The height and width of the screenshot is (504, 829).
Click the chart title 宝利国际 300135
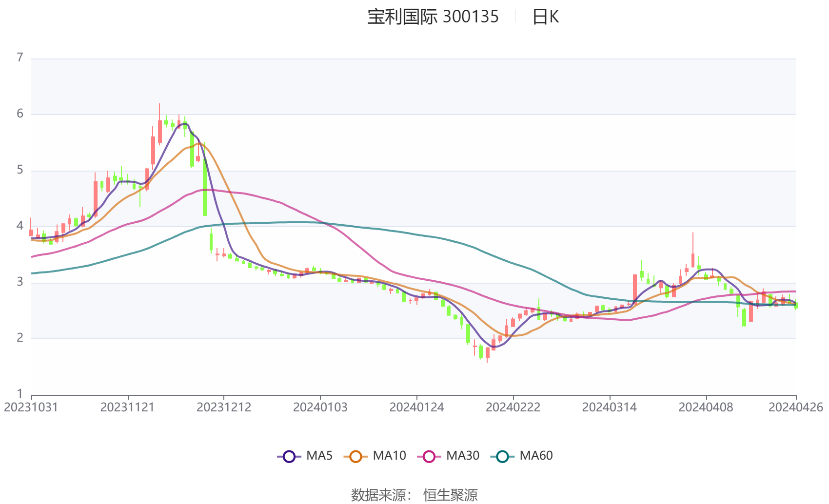[x=433, y=17]
